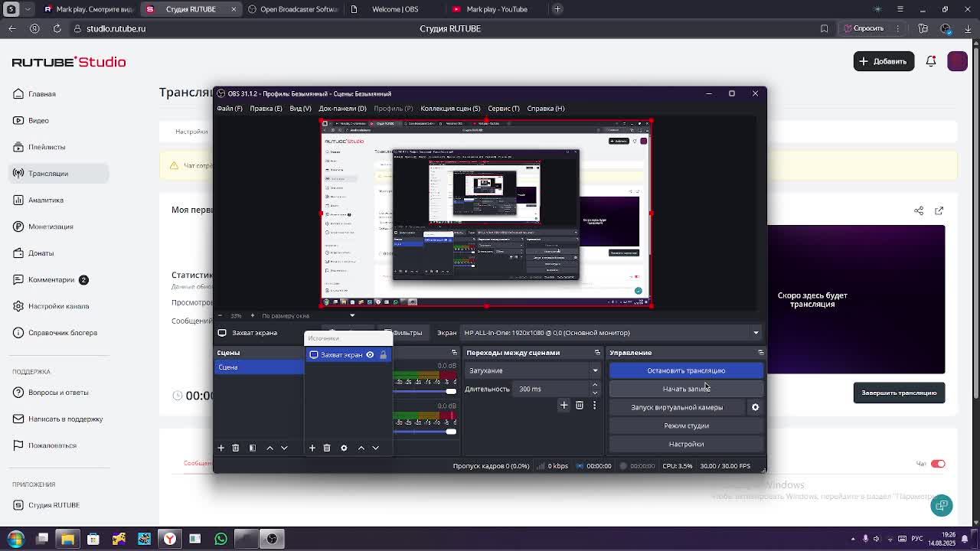
Task: Reload the browser page
Action: pos(57,28)
